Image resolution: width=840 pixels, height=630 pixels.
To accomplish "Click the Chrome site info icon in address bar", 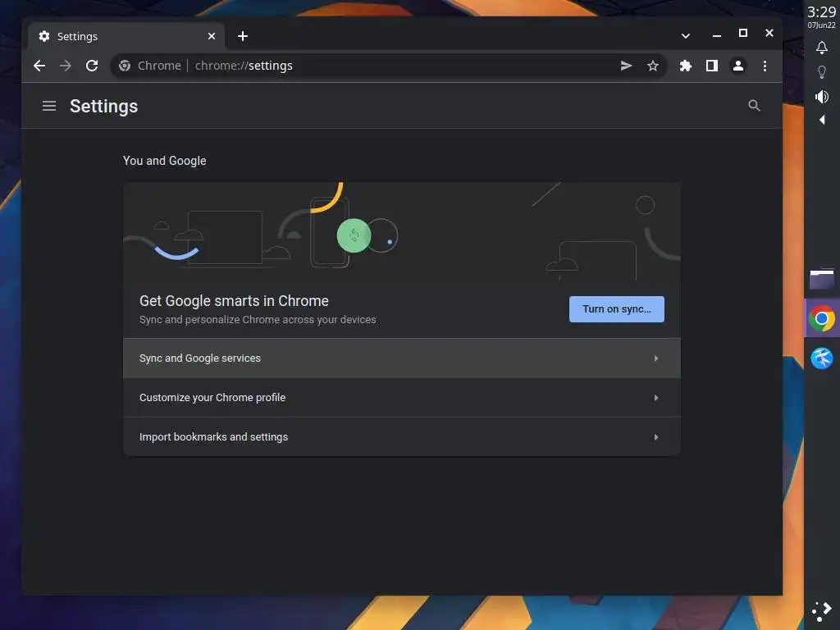I will tap(125, 66).
